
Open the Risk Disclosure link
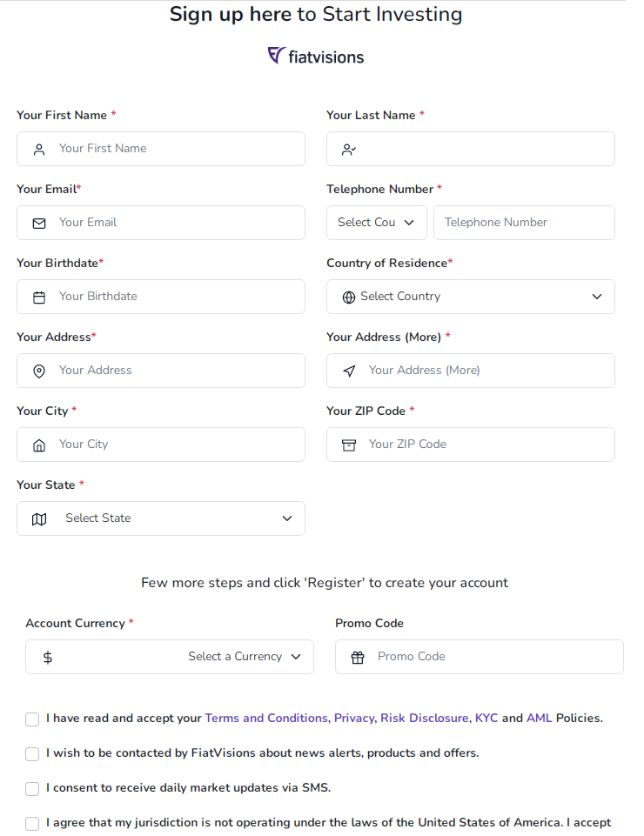pos(425,719)
